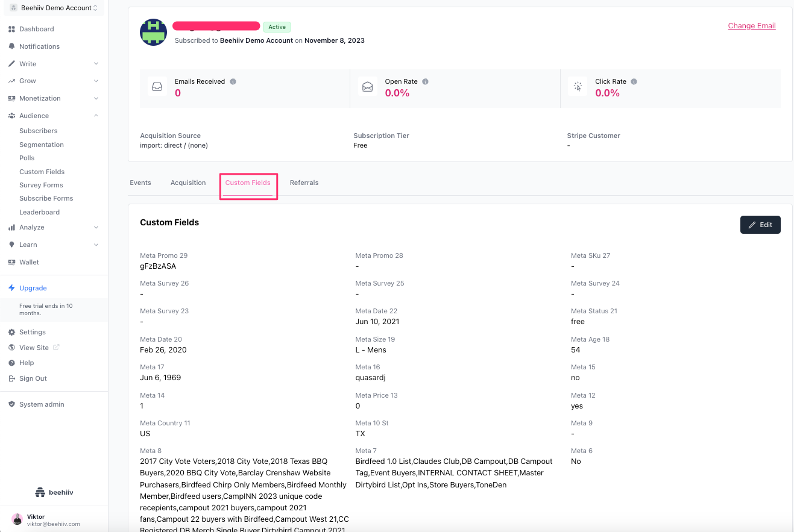The height and width of the screenshot is (532, 794).
Task: Click the Upgrade lightning bolt icon
Action: point(13,288)
